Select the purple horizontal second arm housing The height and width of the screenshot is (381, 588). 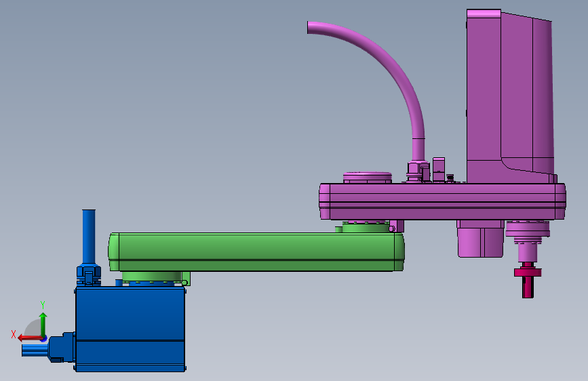442,201
